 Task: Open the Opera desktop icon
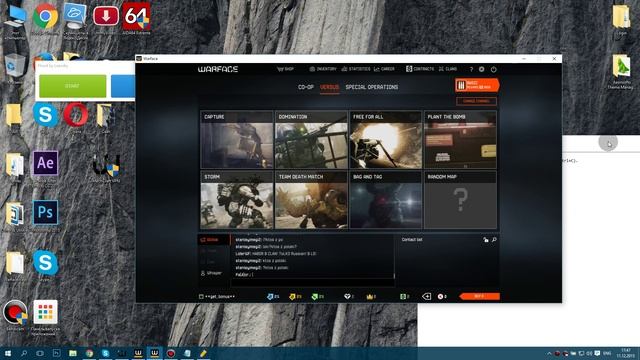tap(76, 114)
